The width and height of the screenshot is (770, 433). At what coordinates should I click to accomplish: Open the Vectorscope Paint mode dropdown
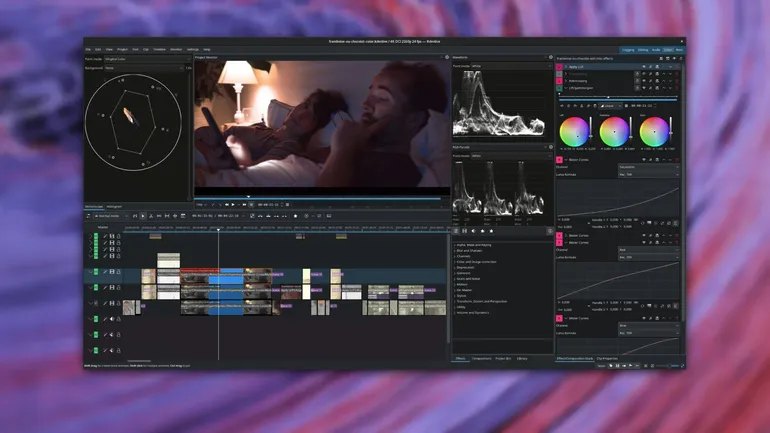pyautogui.click(x=147, y=59)
